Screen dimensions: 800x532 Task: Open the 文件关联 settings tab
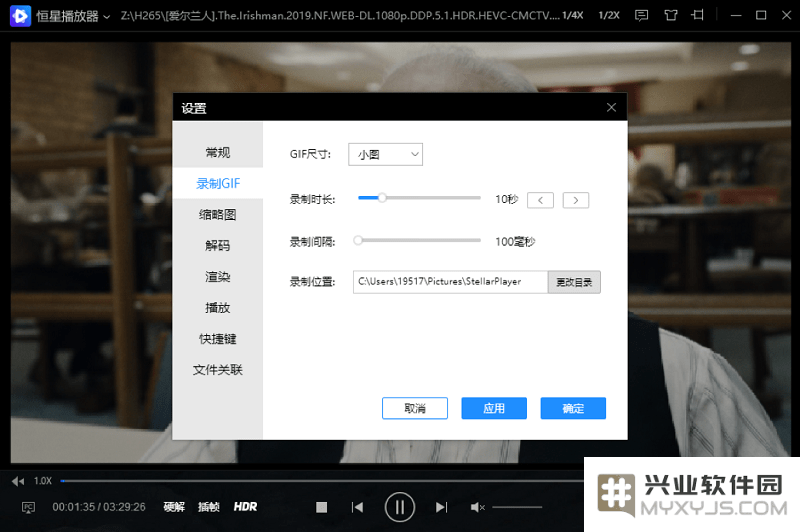click(218, 370)
